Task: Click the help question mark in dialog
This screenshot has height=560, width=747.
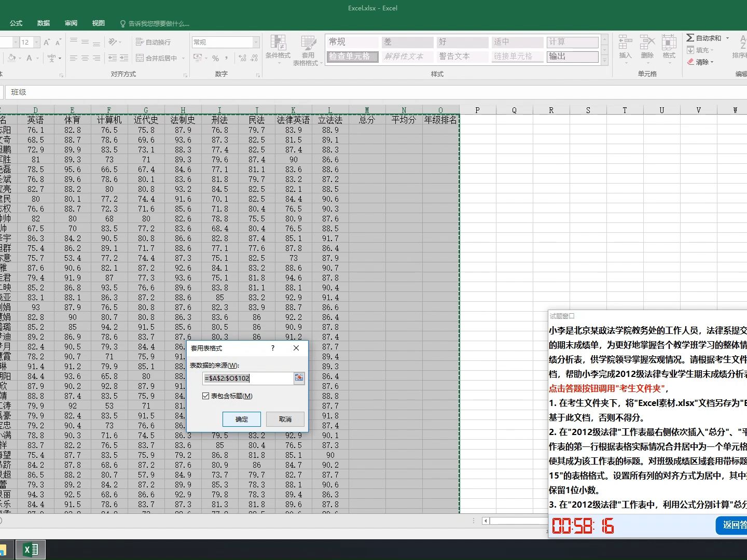Action: point(273,348)
